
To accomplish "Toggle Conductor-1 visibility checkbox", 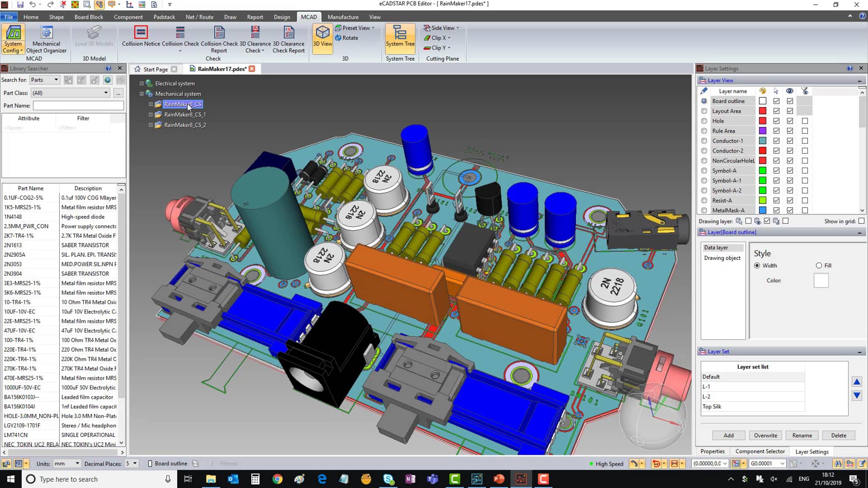I will point(790,141).
